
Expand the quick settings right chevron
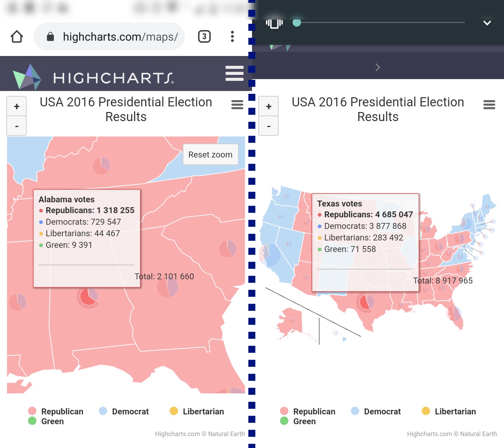(378, 67)
